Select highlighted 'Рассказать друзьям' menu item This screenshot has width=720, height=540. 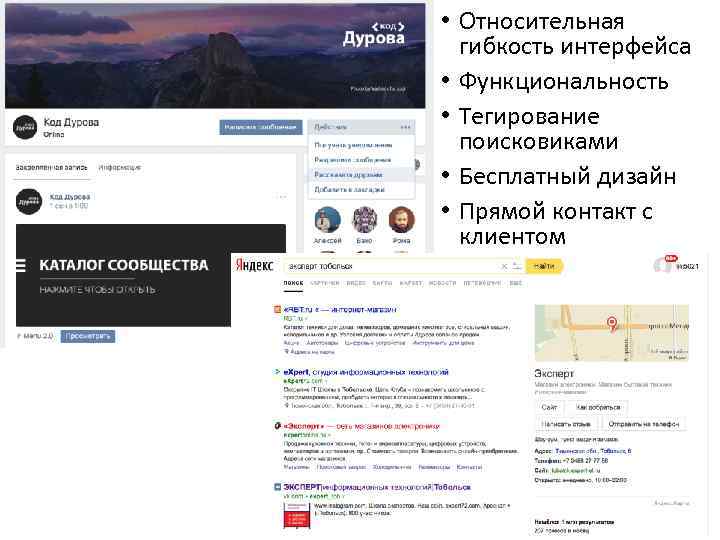349,174
